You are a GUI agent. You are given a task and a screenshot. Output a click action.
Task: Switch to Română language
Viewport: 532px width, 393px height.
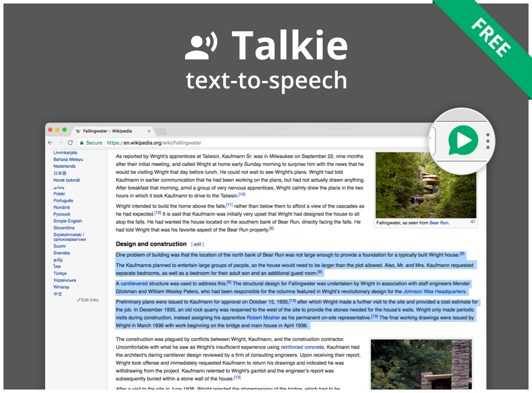[61, 207]
